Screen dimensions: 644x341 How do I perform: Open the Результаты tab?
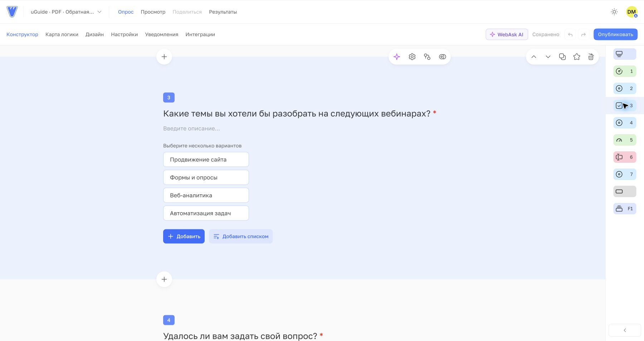(x=223, y=12)
